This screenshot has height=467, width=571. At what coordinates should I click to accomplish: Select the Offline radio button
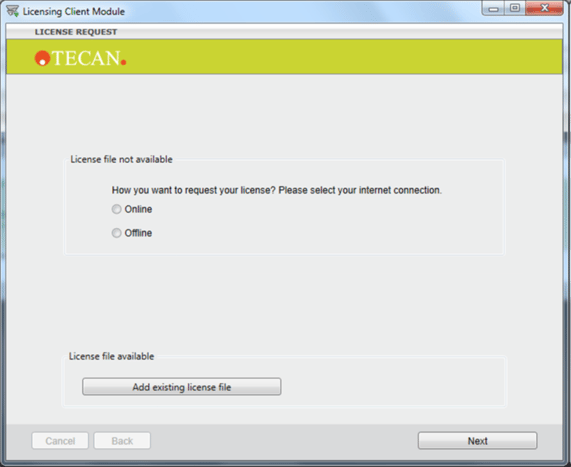116,233
